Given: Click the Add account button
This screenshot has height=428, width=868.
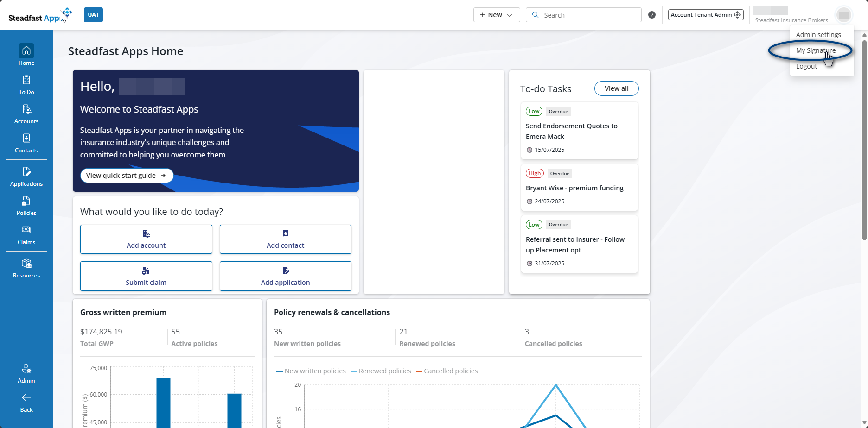Looking at the screenshot, I should click(146, 239).
